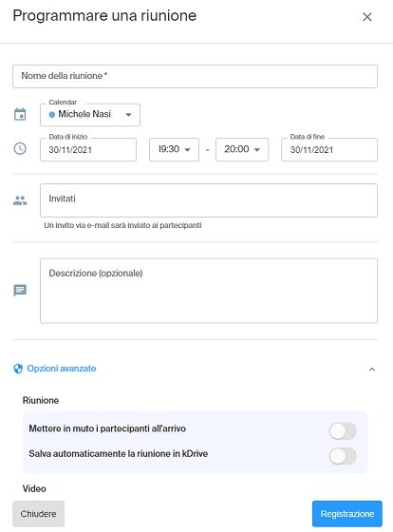This screenshot has height=532, width=393.
Task: Click the Chiudere button
Action: [38, 514]
